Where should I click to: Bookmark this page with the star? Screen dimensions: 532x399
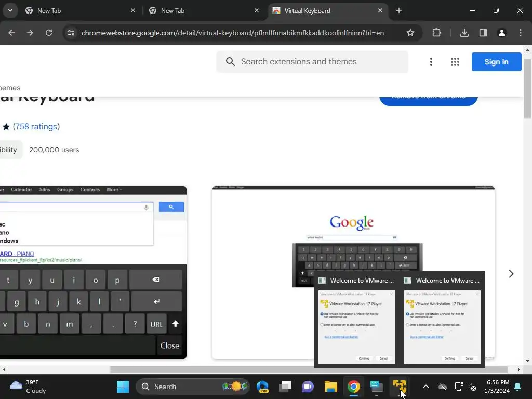(410, 33)
